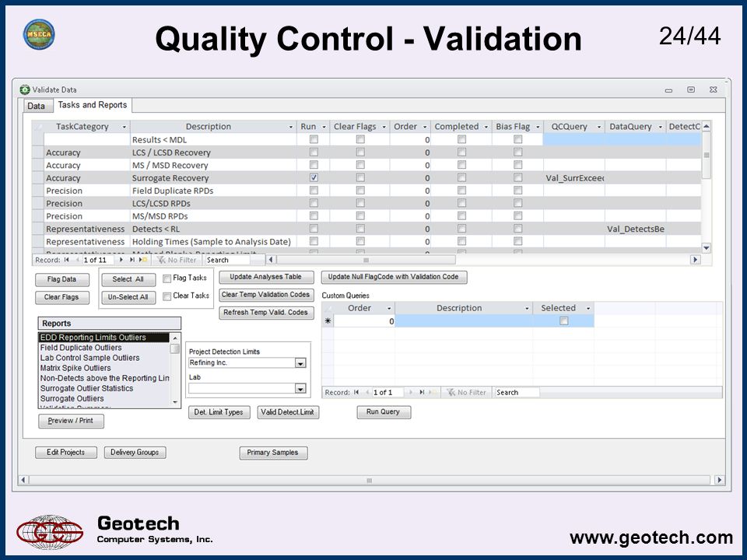Click Valid Detect.Limit button
747x560 pixels.
(288, 412)
